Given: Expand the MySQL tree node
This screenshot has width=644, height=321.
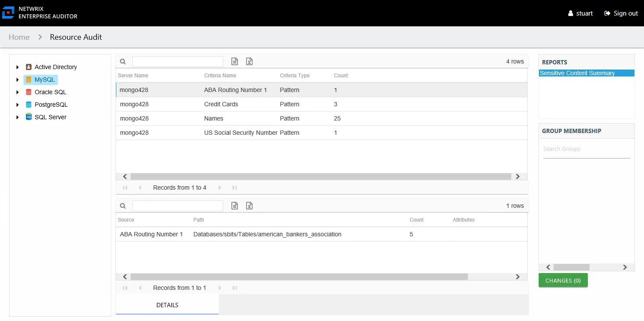Looking at the screenshot, I should pos(17,79).
